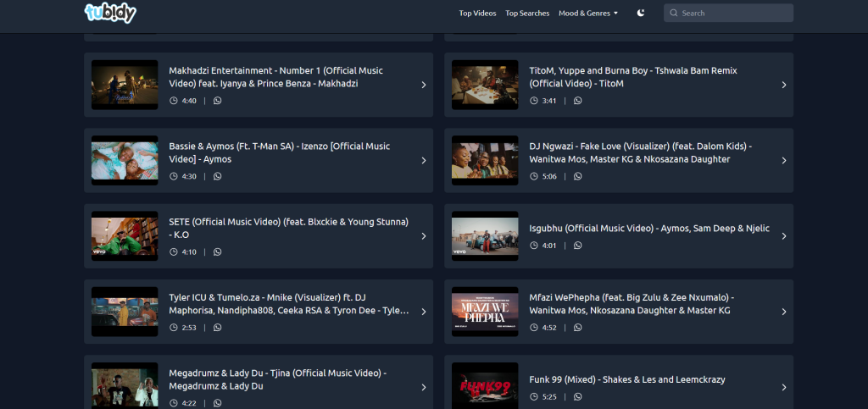Click clock icon on Fake Love row
868x409 pixels.
534,176
